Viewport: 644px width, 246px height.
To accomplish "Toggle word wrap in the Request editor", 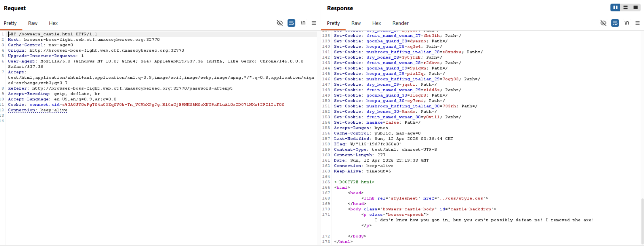I will [291, 23].
